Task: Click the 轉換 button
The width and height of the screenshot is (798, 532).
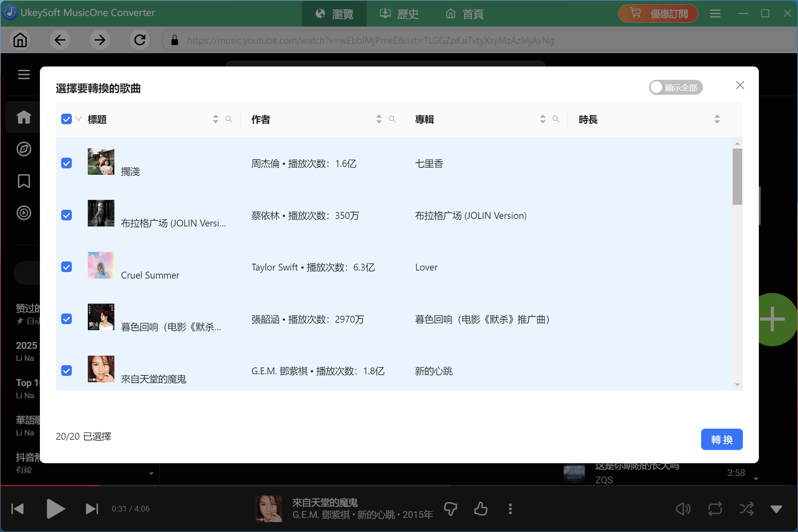Action: pos(721,439)
